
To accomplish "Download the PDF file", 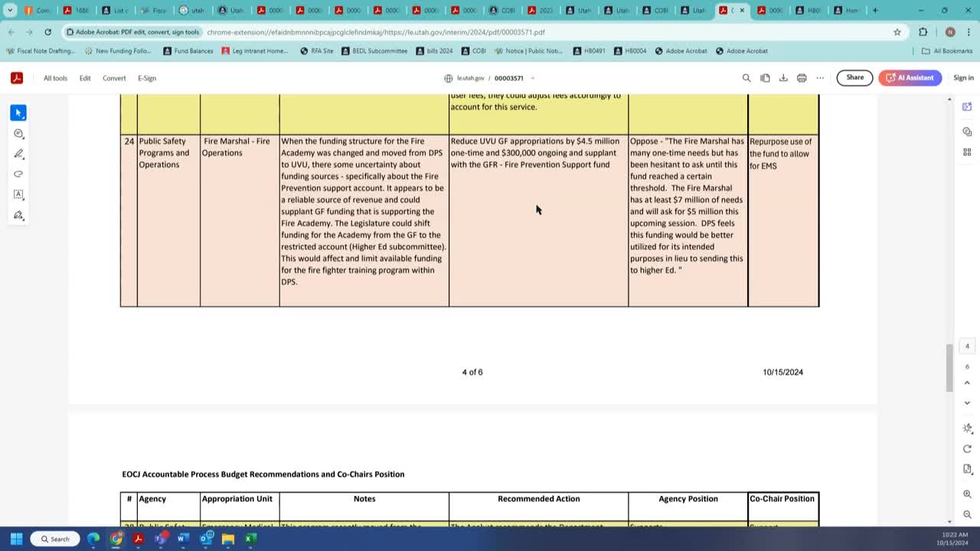I will point(783,78).
